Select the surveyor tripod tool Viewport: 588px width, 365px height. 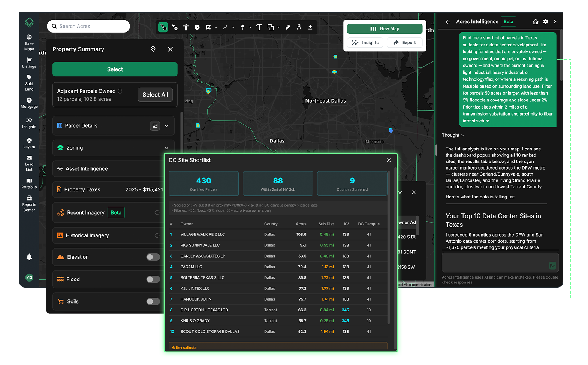tap(299, 27)
